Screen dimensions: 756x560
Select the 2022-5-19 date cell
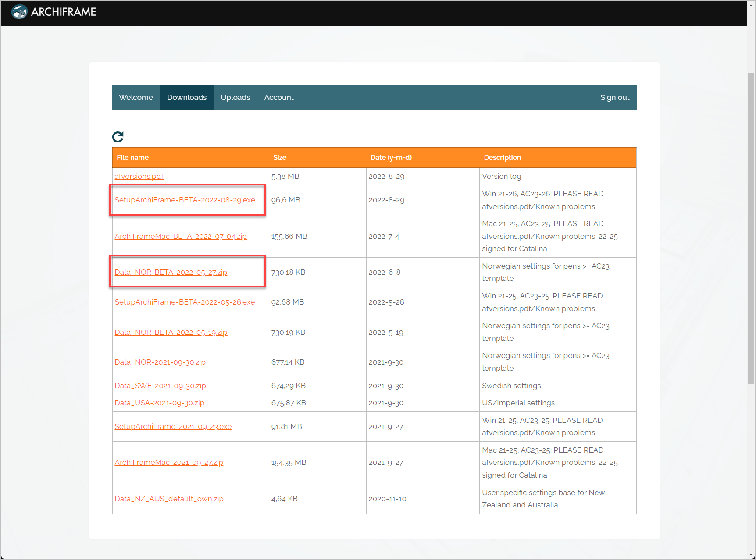click(x=423, y=332)
